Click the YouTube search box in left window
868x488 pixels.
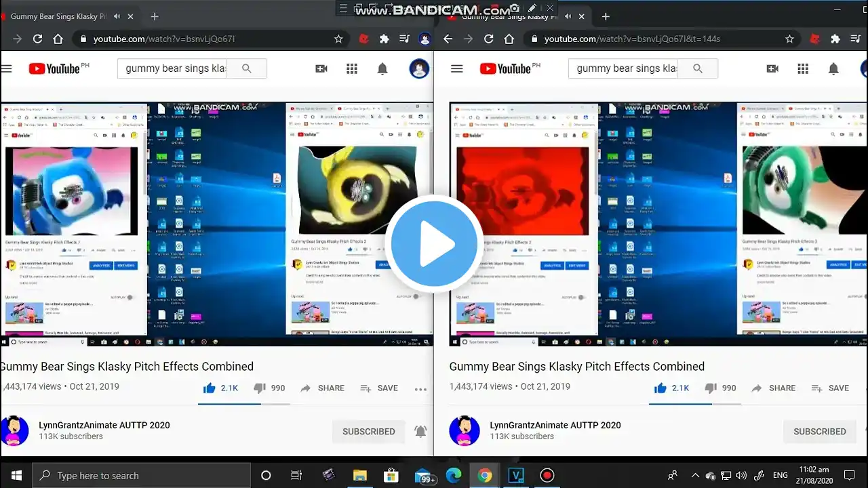click(x=172, y=68)
